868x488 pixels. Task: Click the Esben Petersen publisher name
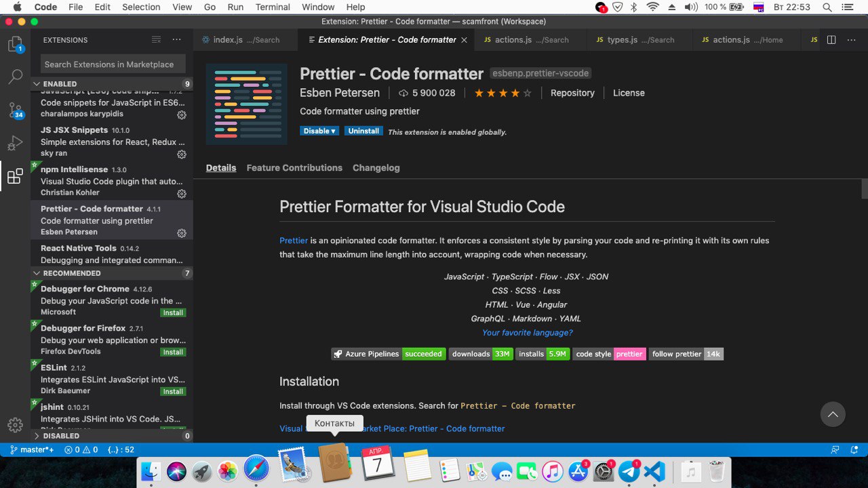[340, 93]
